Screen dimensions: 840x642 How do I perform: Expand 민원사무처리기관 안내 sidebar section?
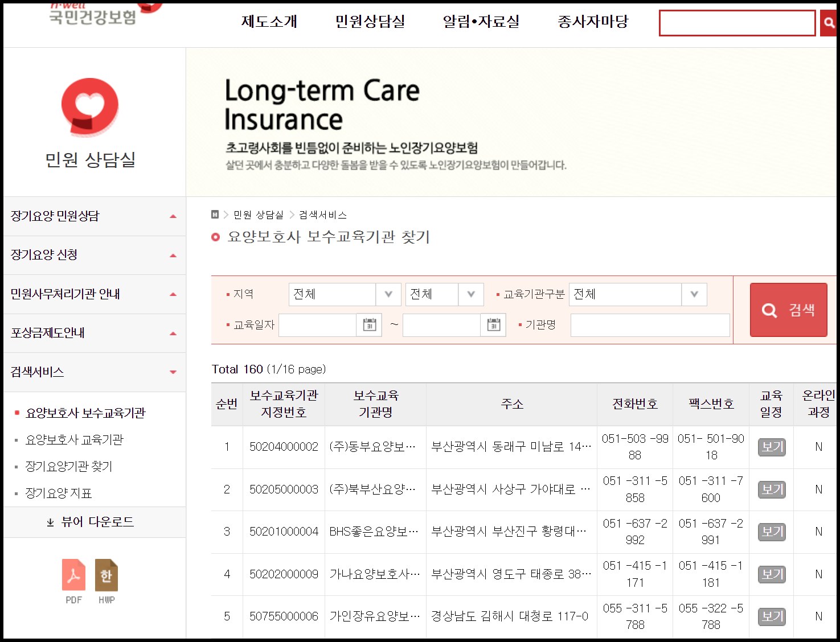[x=94, y=294]
